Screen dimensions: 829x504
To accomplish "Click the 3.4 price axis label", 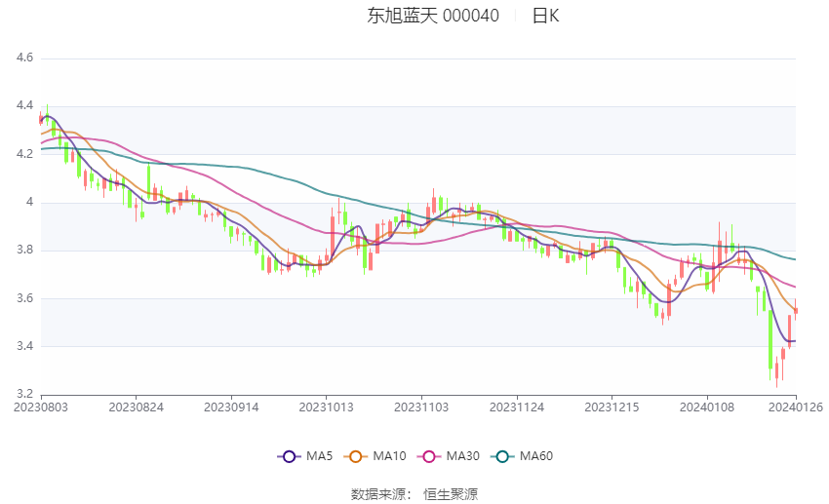I will [x=24, y=346].
